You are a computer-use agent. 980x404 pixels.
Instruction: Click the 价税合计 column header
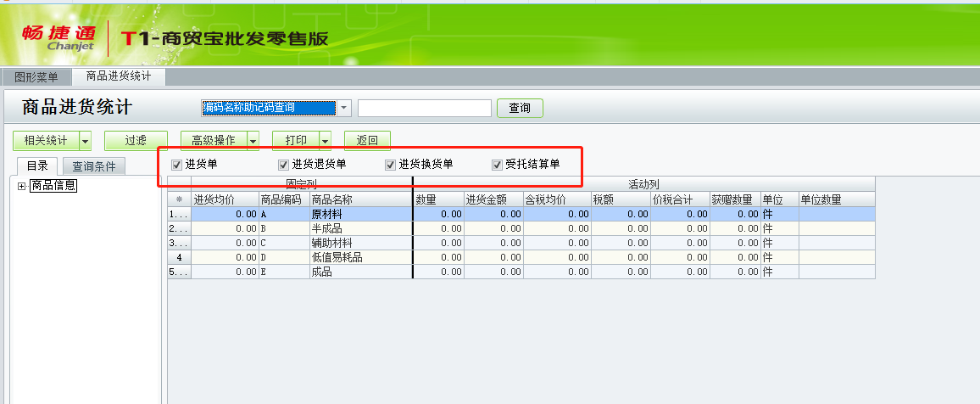pyautogui.click(x=680, y=199)
